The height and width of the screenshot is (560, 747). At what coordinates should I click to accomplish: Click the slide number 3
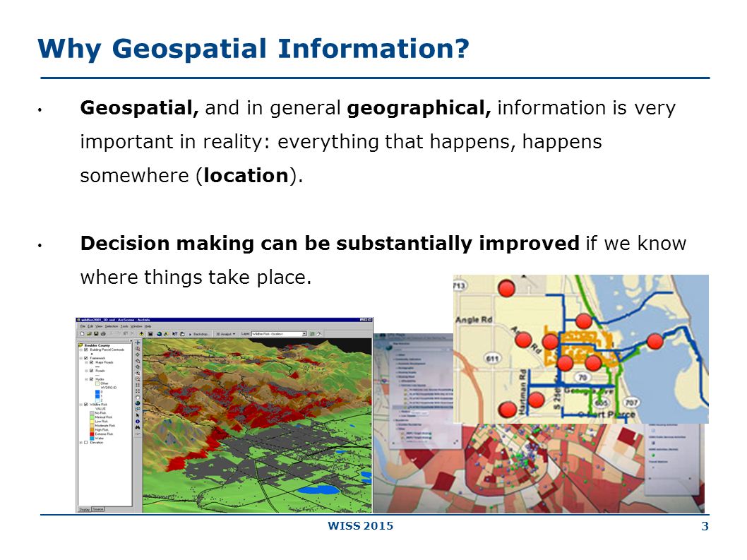[705, 526]
